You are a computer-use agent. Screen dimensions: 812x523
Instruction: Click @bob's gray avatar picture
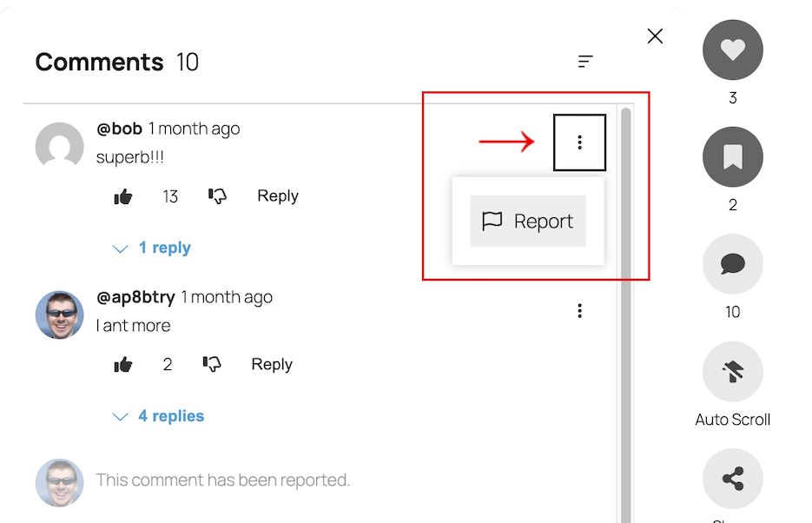point(59,146)
